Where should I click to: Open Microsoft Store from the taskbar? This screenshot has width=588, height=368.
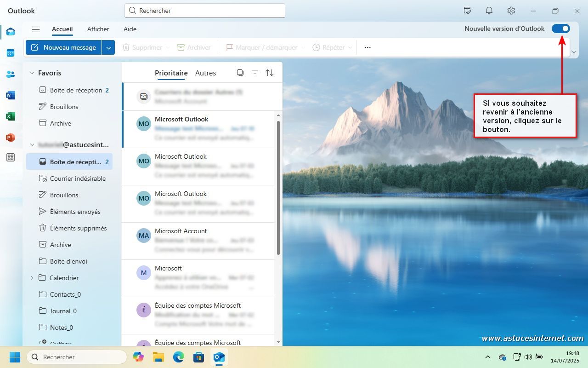point(198,357)
